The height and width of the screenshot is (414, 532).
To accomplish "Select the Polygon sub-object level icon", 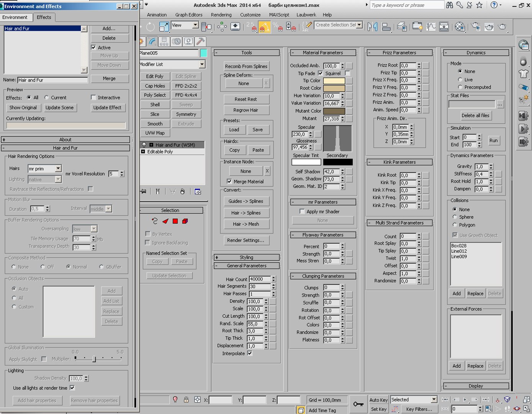I will [175, 221].
